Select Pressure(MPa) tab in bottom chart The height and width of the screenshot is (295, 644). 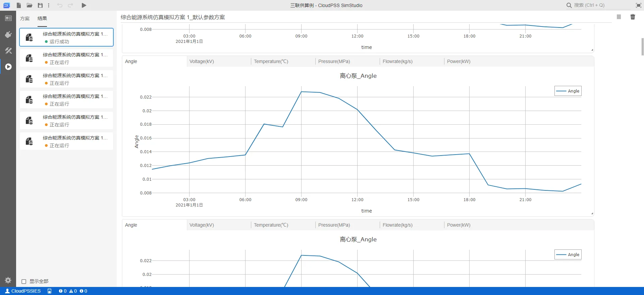pos(347,225)
